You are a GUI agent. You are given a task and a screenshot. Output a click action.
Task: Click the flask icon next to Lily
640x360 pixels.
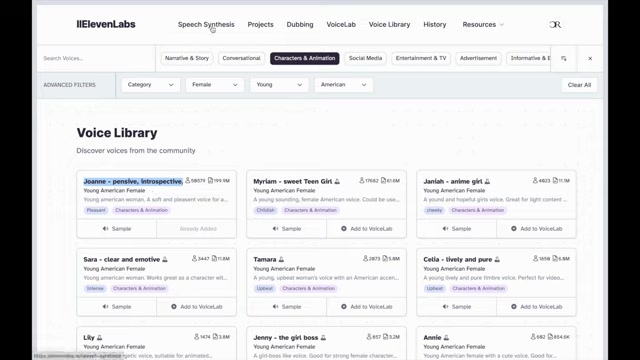click(x=100, y=338)
